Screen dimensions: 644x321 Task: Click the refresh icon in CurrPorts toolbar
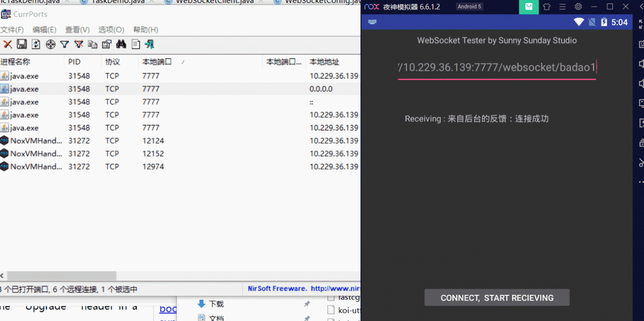[36, 44]
